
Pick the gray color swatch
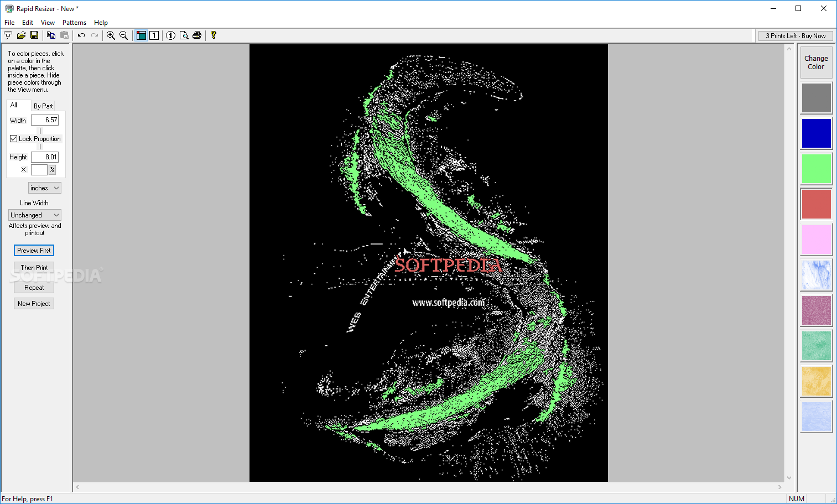pyautogui.click(x=817, y=98)
